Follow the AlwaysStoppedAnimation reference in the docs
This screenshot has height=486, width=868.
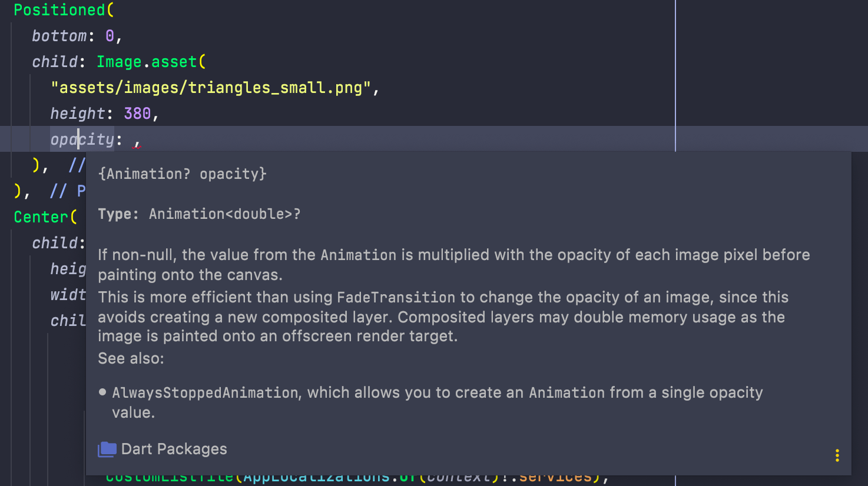click(205, 392)
